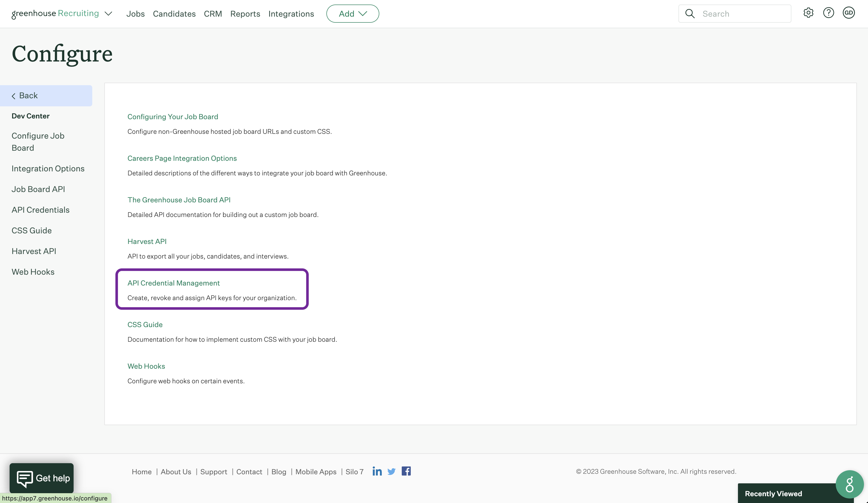
Task: Click the Settings gear icon
Action: pyautogui.click(x=808, y=13)
